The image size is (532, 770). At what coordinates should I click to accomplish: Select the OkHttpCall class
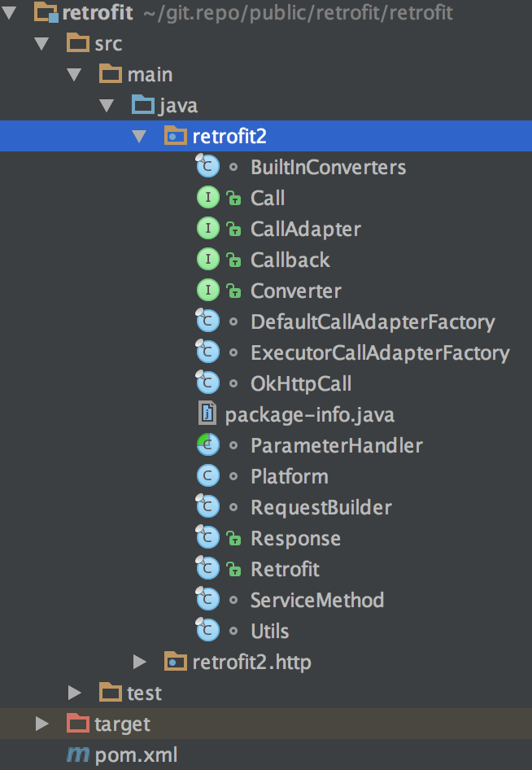click(x=301, y=383)
